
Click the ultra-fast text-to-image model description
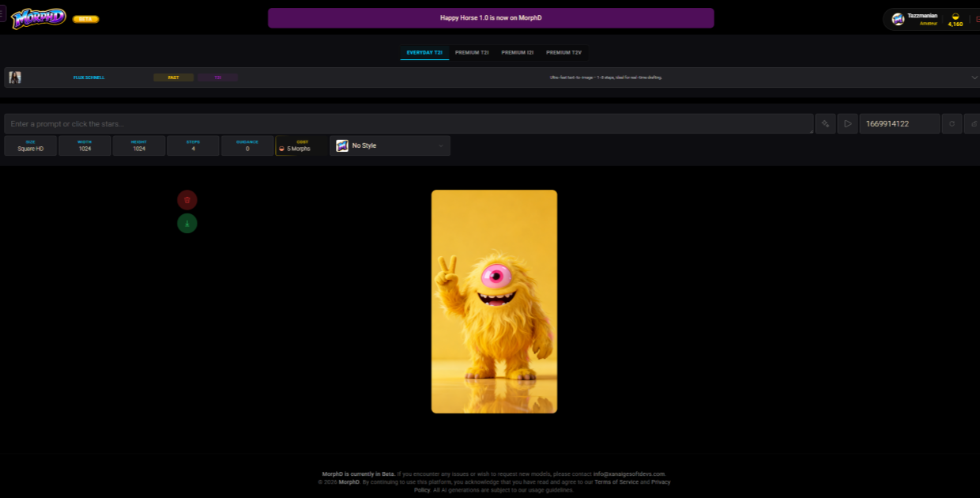click(x=605, y=77)
